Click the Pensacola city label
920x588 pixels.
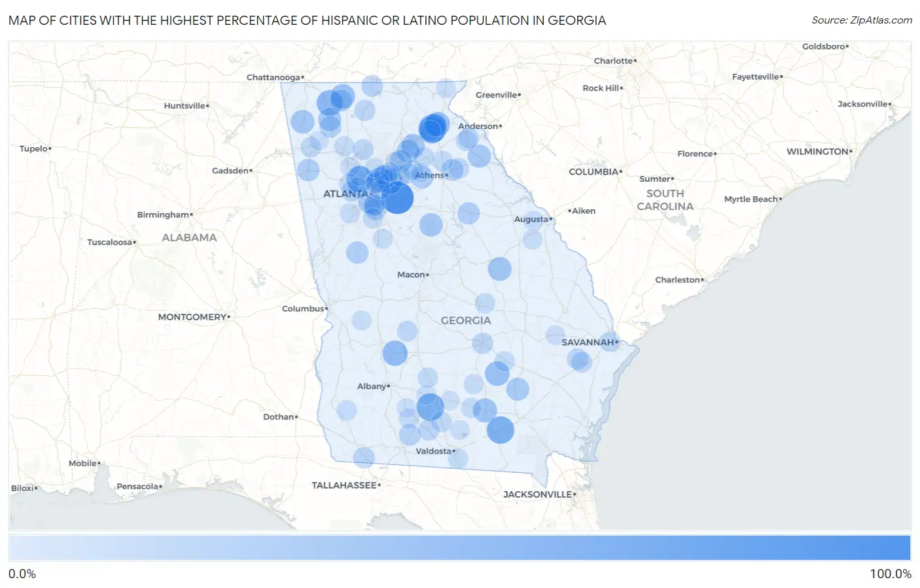click(x=137, y=486)
